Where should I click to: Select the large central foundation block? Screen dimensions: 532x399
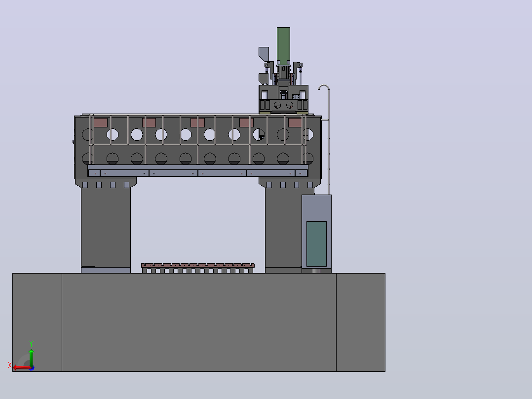pos(199,322)
